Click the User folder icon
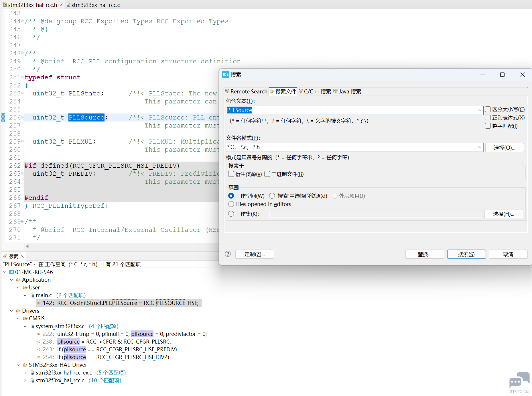Screen dimensions: 532x396 coord(25,287)
